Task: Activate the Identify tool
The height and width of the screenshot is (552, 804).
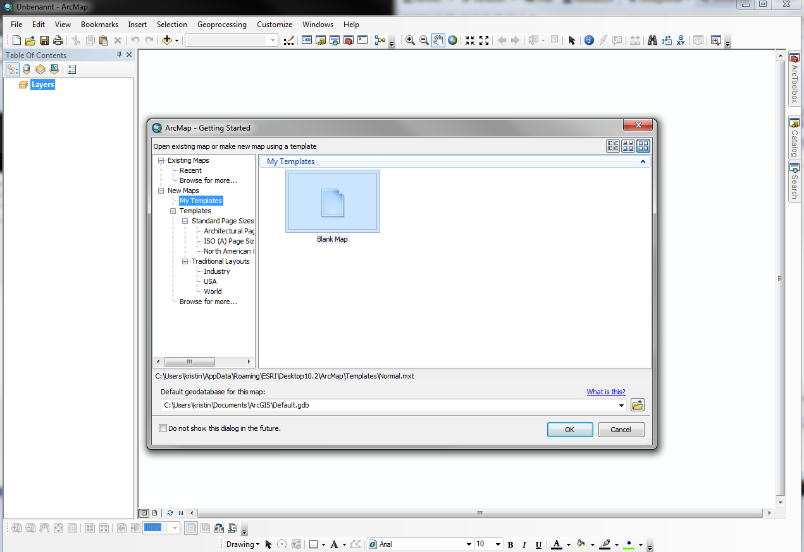Action: coord(589,40)
